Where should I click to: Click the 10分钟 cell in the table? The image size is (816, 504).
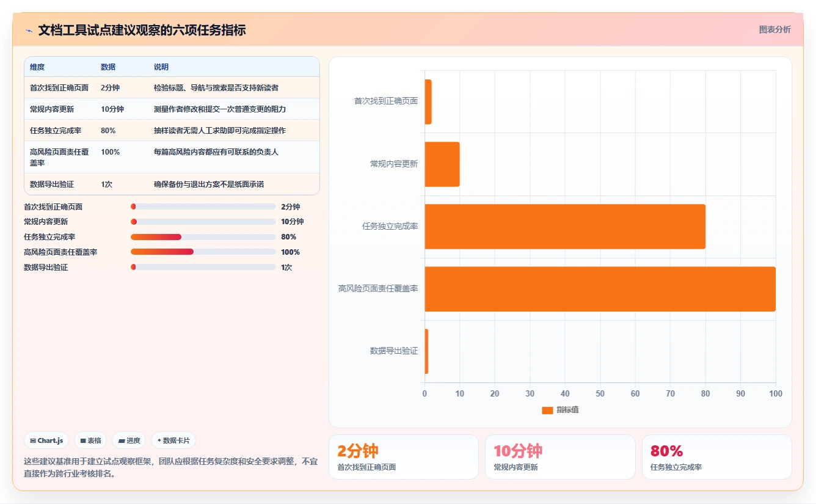(x=112, y=109)
